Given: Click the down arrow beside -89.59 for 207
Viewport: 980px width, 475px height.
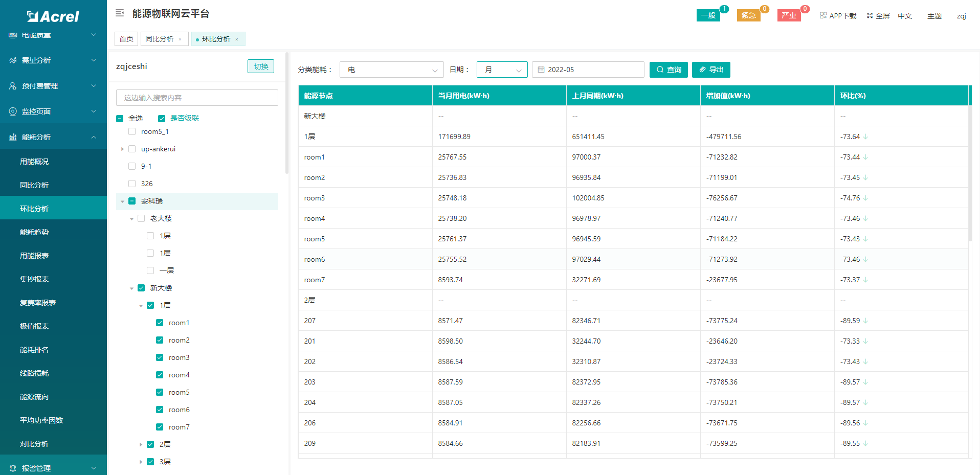Looking at the screenshot, I should 865,321.
